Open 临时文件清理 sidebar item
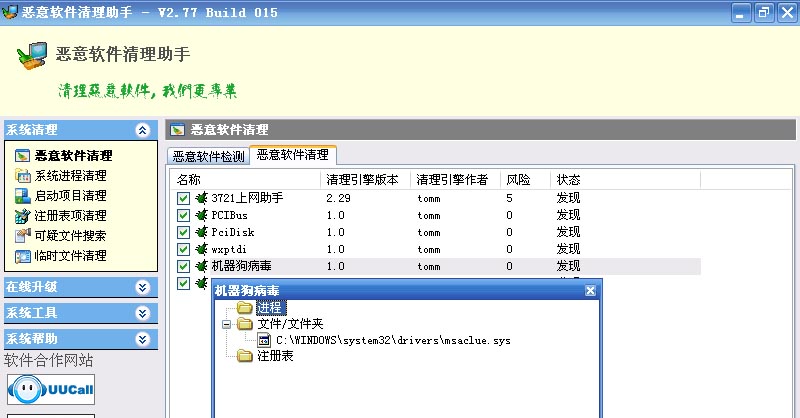800x418 pixels. [70, 255]
